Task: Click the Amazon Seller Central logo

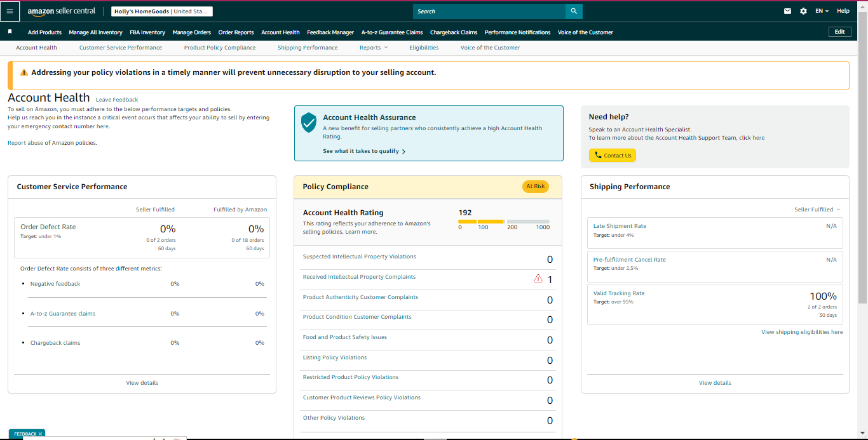Action: coord(62,11)
